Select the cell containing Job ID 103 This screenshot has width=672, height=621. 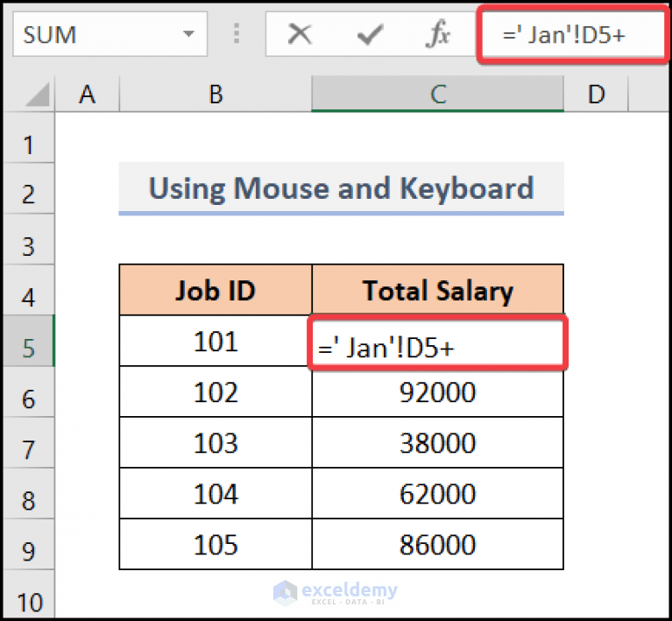tap(216, 442)
